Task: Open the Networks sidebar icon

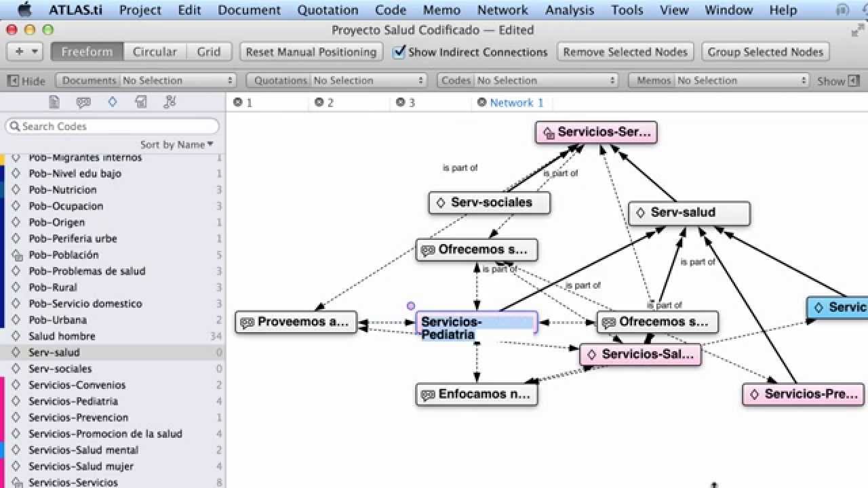Action: point(170,102)
